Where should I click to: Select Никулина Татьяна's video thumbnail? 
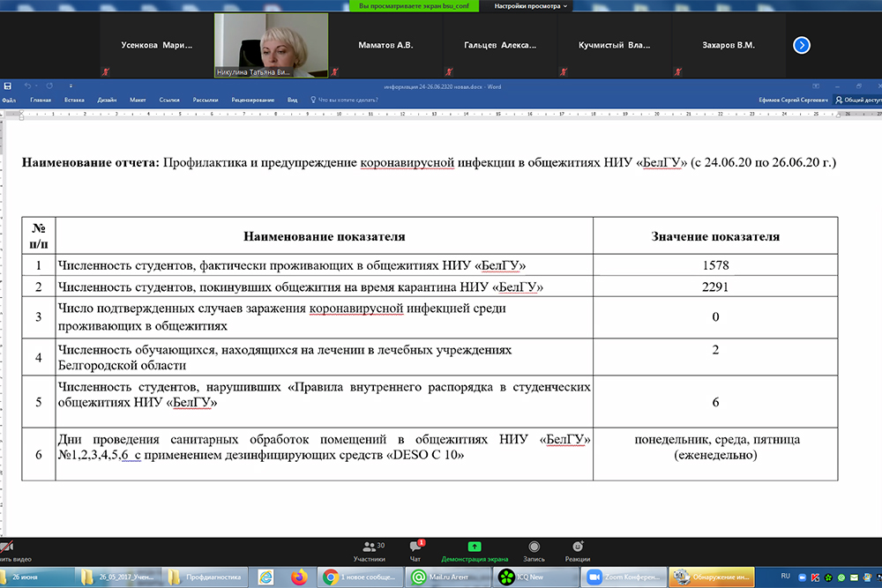271,45
